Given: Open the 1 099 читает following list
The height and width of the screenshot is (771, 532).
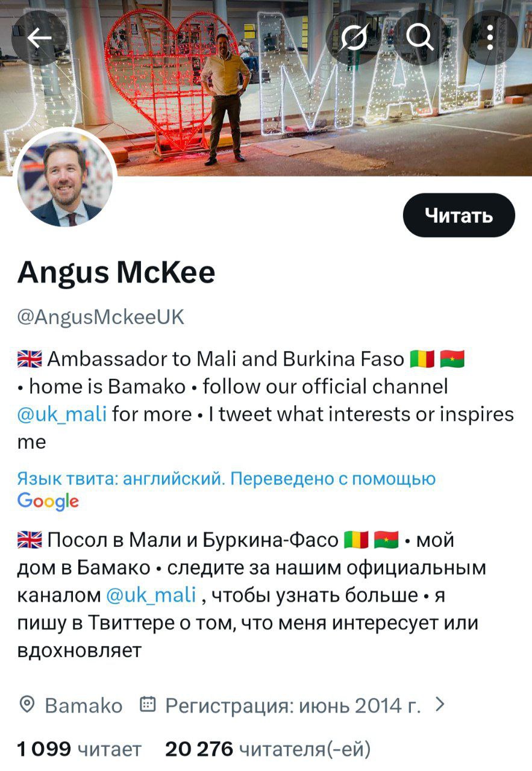Looking at the screenshot, I should pos(79,749).
